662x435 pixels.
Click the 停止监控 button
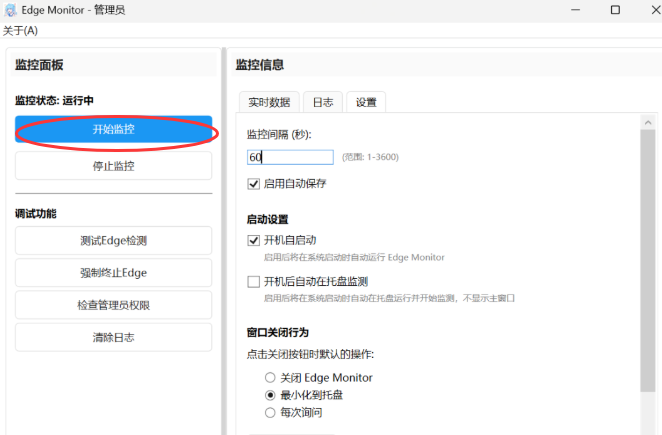pyautogui.click(x=114, y=166)
